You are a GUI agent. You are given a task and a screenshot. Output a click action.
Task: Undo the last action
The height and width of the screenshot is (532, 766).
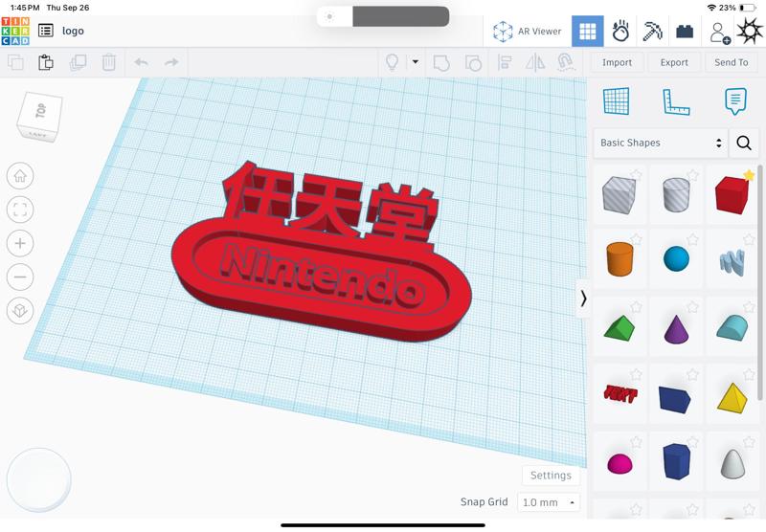pyautogui.click(x=141, y=62)
